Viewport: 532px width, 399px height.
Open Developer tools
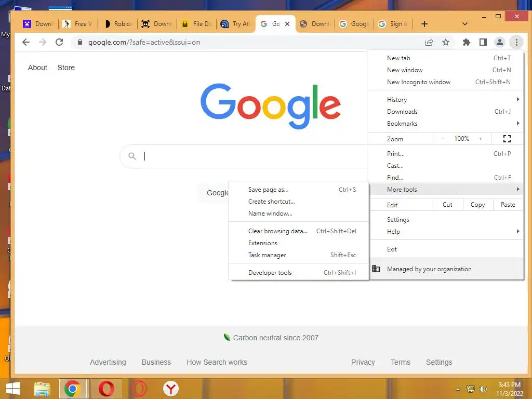[x=298, y=272]
